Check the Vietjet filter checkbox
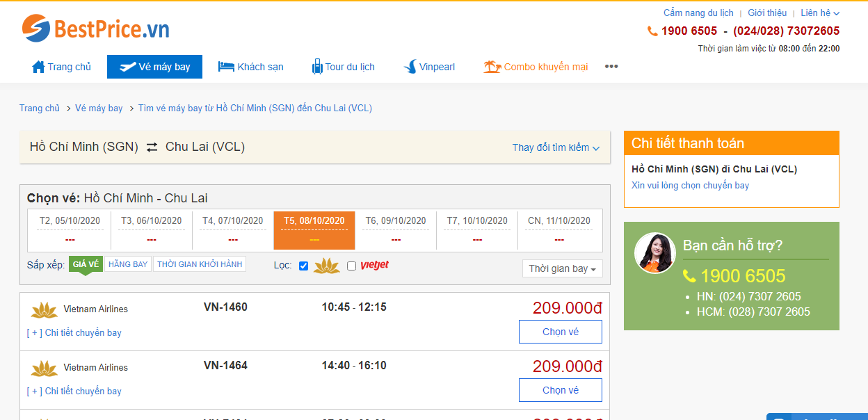This screenshot has height=420, width=868. tap(351, 266)
